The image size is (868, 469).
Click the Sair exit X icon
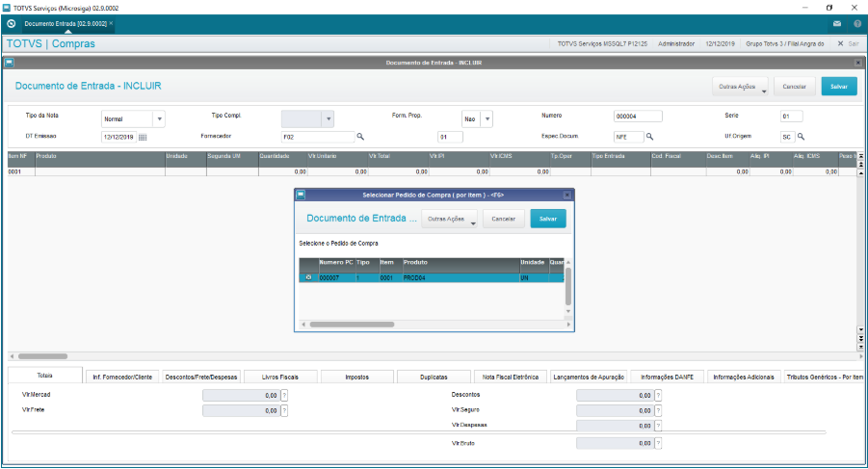[840, 43]
